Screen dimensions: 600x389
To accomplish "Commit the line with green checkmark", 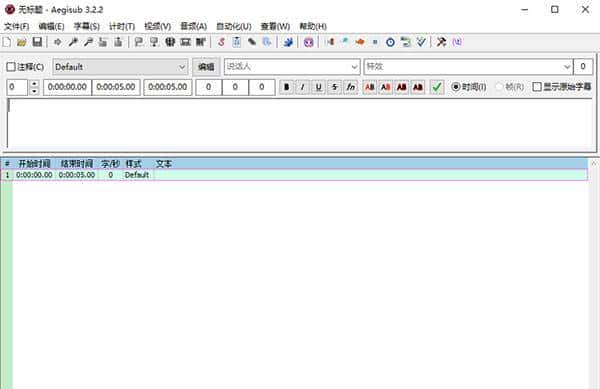I will (x=437, y=87).
